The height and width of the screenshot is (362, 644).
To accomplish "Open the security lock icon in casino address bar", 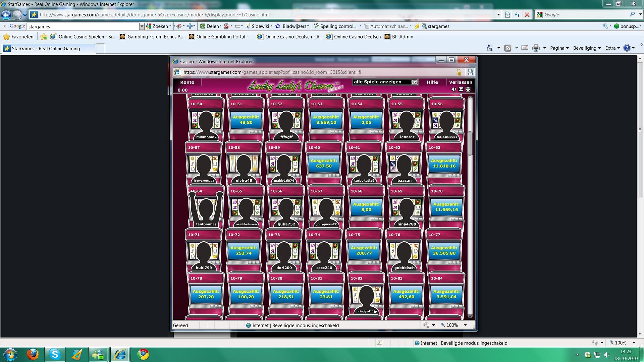I will coord(459,72).
